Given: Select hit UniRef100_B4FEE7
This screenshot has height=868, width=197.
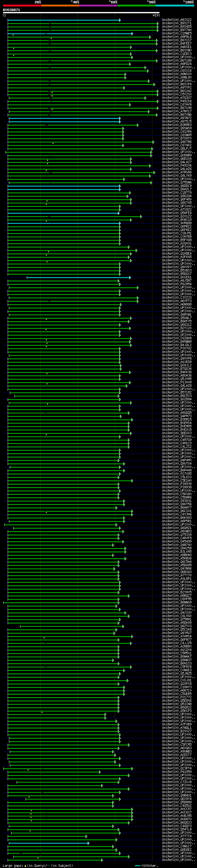Looking at the screenshot, I should [177, 44].
